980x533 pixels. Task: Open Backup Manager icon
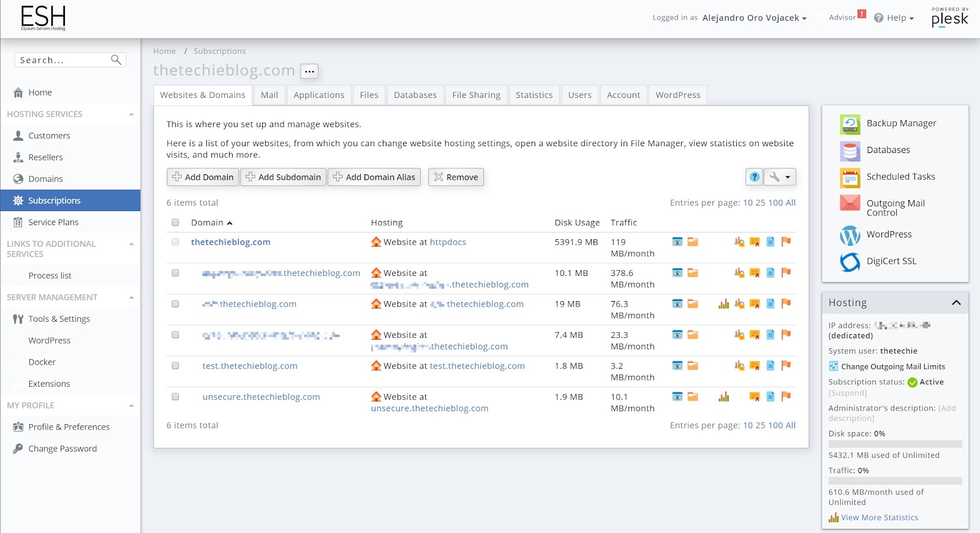pyautogui.click(x=850, y=124)
